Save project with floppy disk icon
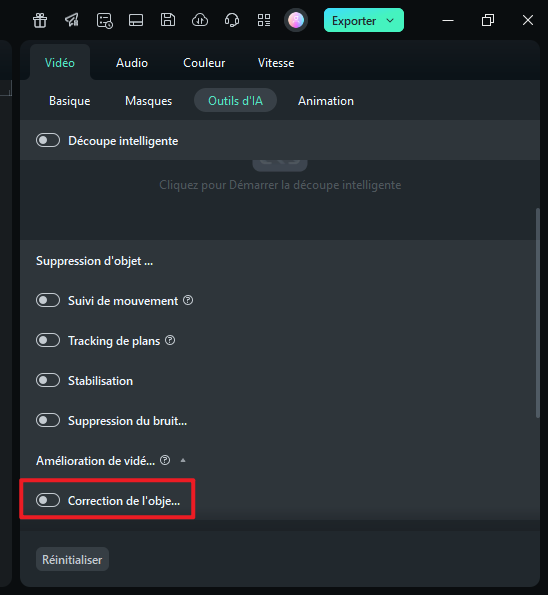Viewport: 548px width, 595px height. (168, 20)
